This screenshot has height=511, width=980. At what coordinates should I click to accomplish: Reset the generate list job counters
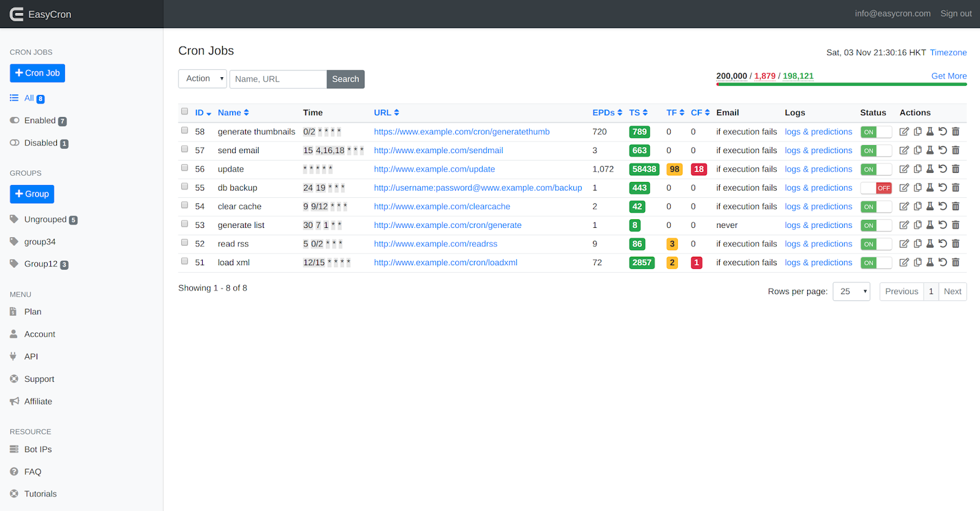pyautogui.click(x=943, y=225)
